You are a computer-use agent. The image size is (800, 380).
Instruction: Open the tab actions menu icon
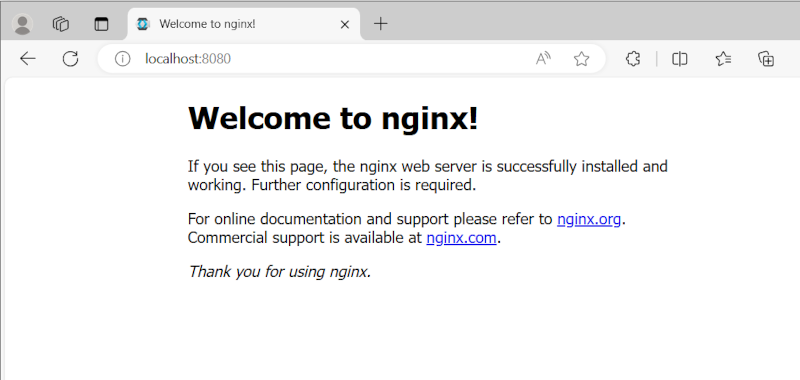point(102,24)
